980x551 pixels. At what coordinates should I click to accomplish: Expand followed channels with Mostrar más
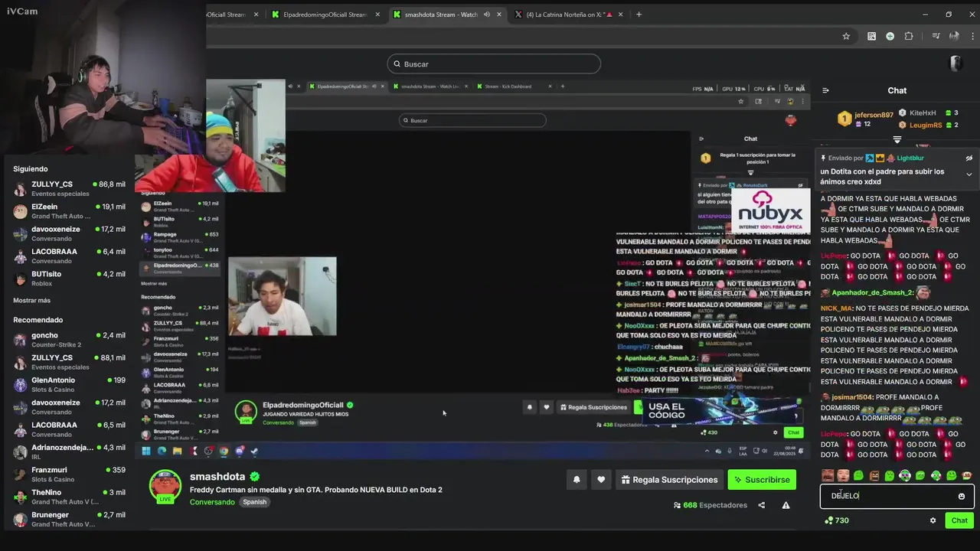31,300
